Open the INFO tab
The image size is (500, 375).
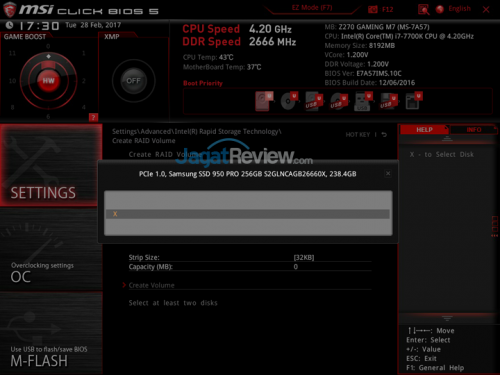click(474, 130)
